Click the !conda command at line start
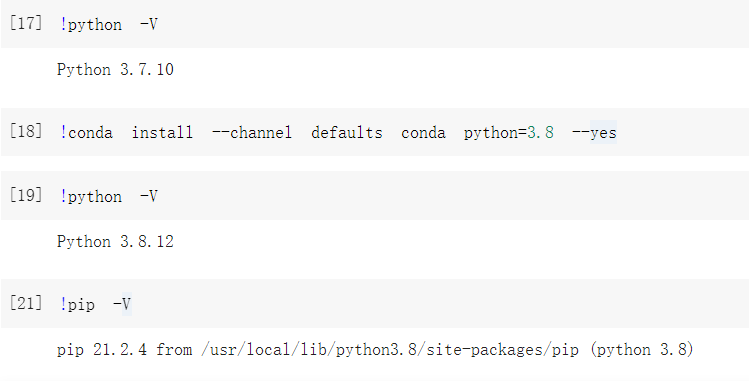This screenshot has width=749, height=381. [86, 132]
